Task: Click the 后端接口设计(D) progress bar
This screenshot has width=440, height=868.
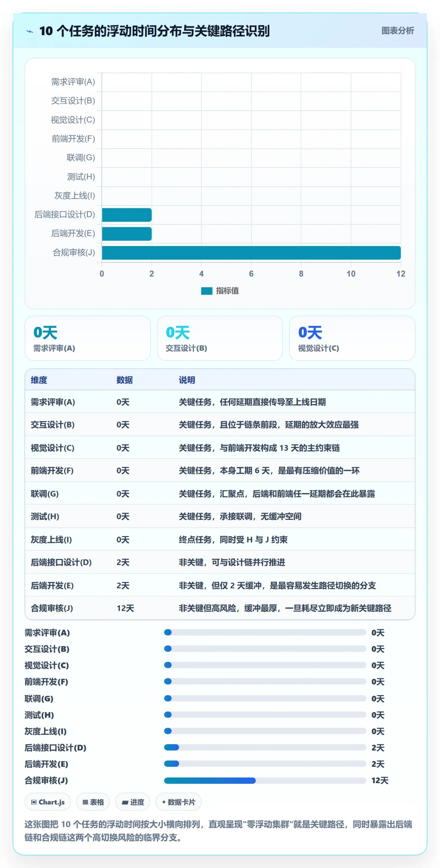Action: tap(265, 747)
